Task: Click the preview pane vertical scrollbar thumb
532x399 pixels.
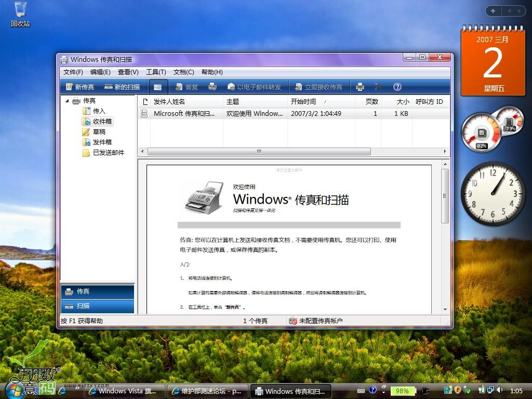Action: click(445, 196)
